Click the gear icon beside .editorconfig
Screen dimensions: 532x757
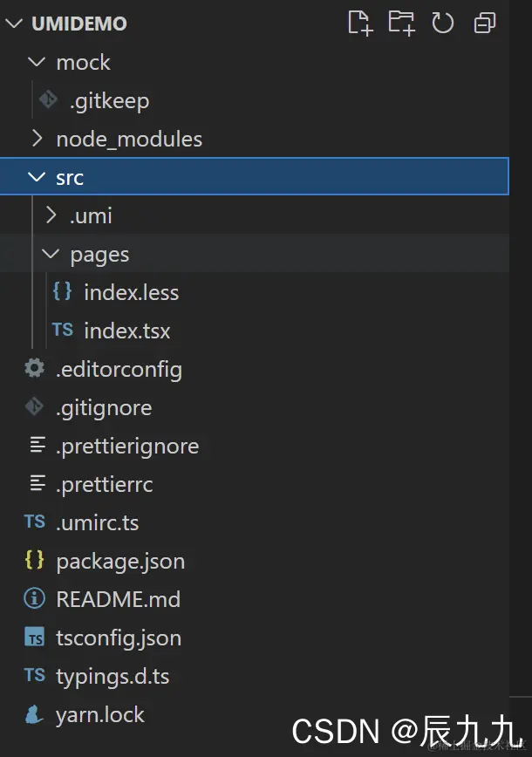click(x=35, y=369)
